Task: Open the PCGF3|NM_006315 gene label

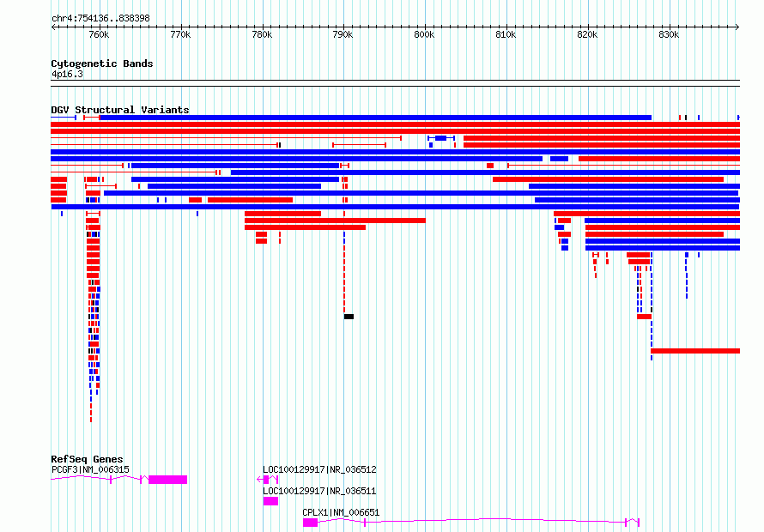Action: click(91, 469)
